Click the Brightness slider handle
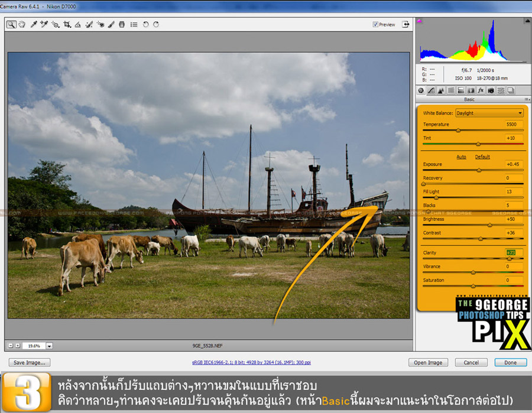532x413 pixels. pyautogui.click(x=489, y=225)
